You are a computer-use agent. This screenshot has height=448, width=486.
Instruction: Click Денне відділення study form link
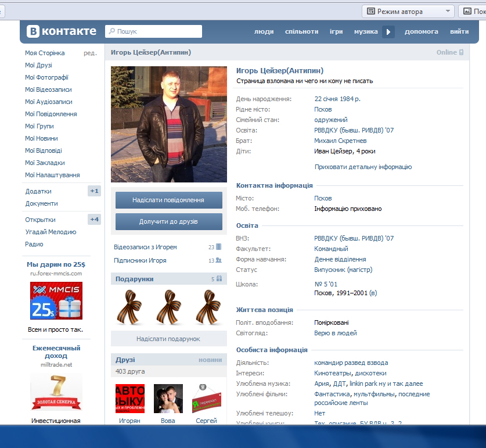point(340,259)
